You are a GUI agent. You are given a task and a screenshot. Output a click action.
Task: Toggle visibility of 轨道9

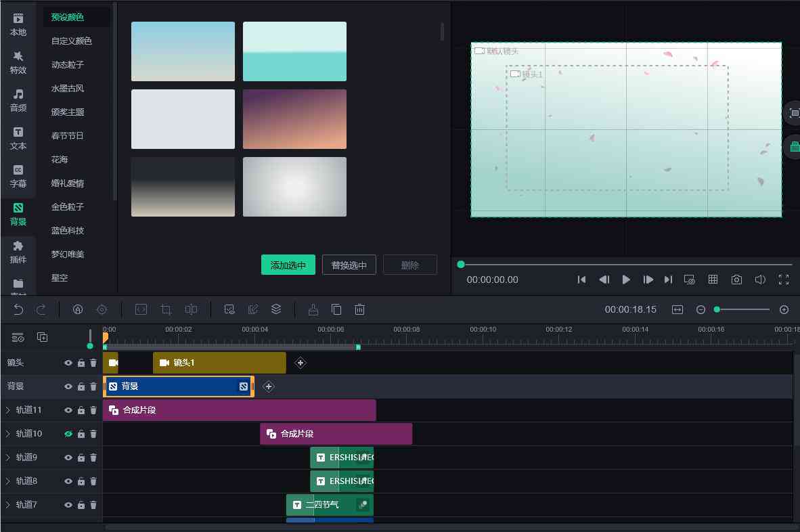(68, 458)
